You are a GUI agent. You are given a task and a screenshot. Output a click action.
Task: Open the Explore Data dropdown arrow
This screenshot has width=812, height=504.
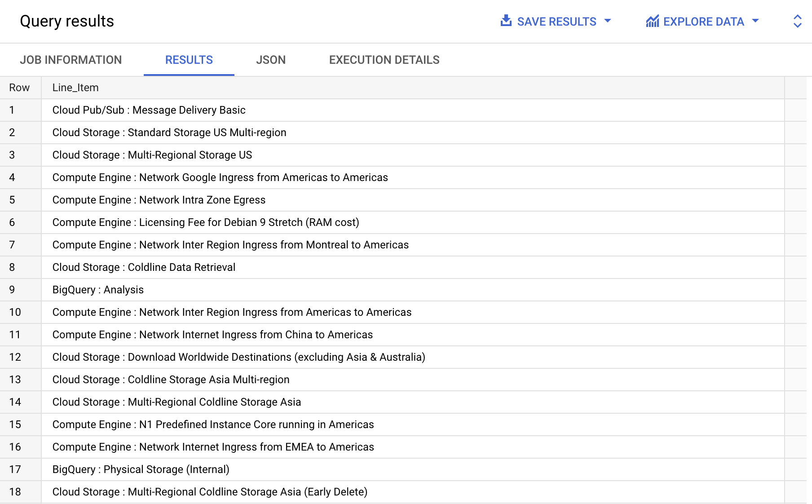pos(755,21)
